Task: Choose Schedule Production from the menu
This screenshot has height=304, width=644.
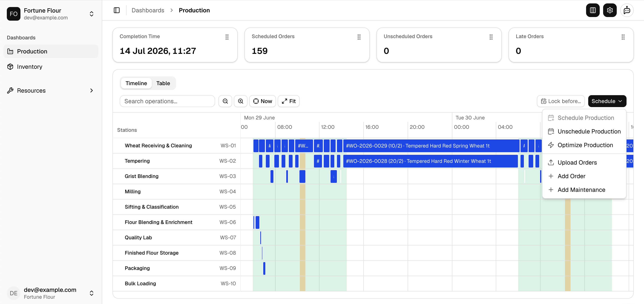Action: [x=584, y=118]
